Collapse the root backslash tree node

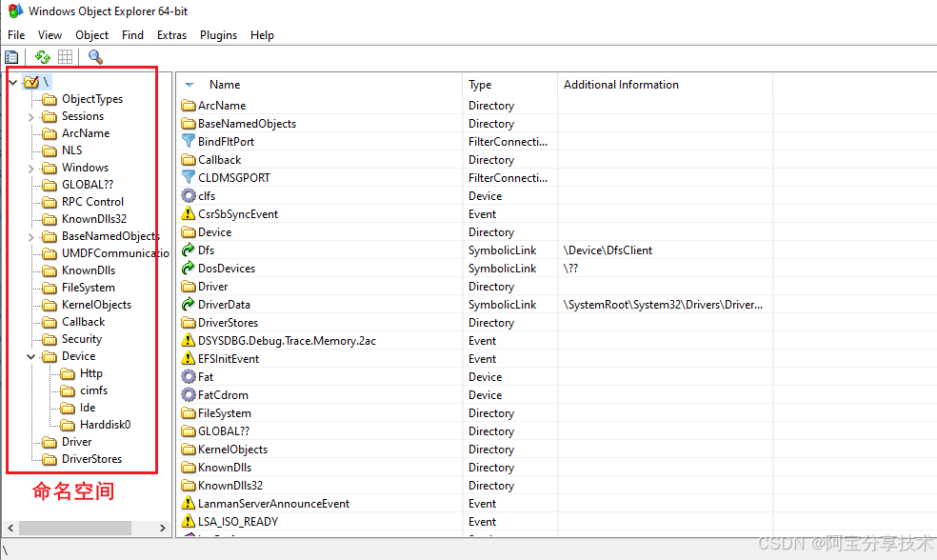point(12,83)
